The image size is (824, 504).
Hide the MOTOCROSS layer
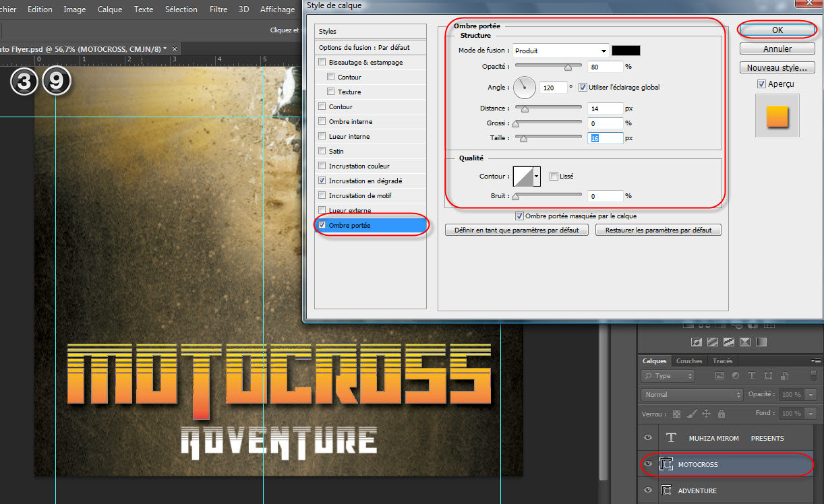click(648, 464)
